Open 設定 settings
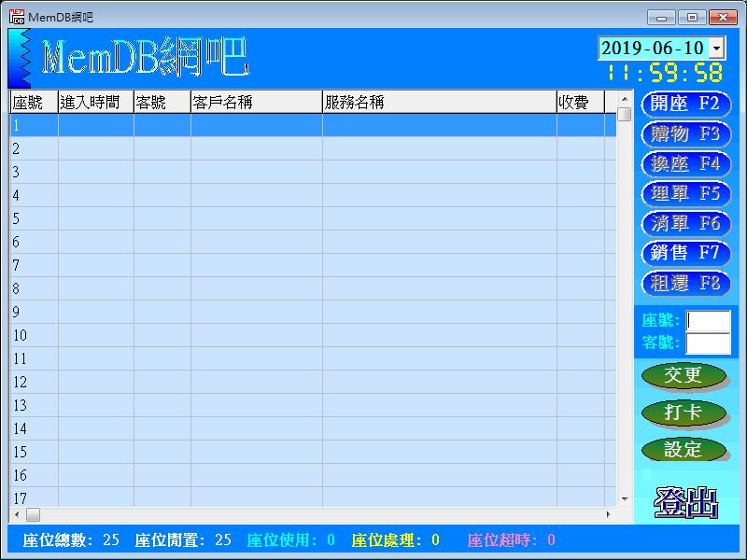The height and width of the screenshot is (560, 747). [x=685, y=449]
